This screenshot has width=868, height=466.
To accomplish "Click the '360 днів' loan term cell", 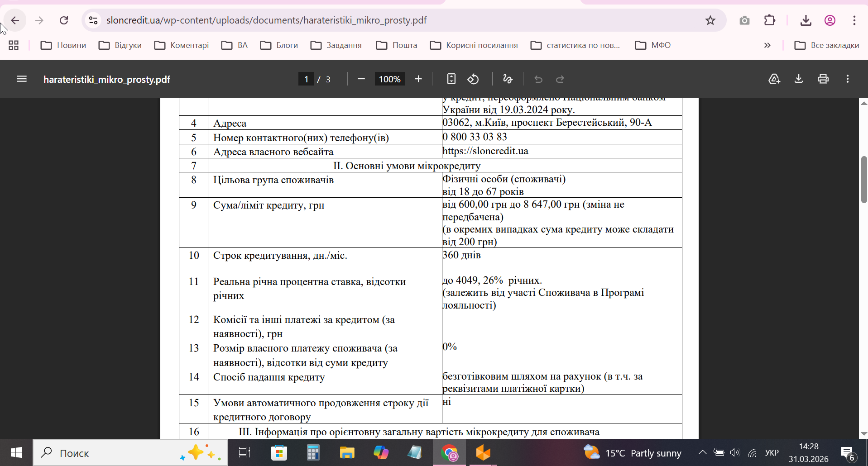I will (562, 260).
